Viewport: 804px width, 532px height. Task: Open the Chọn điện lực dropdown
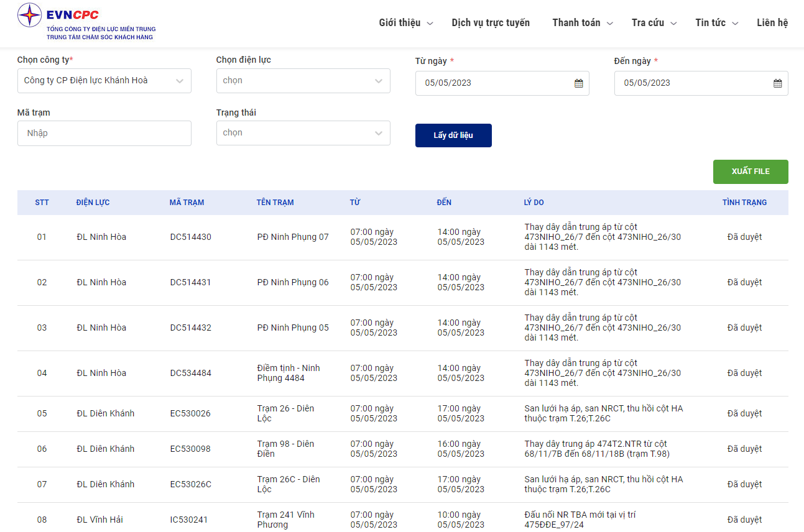pos(303,81)
